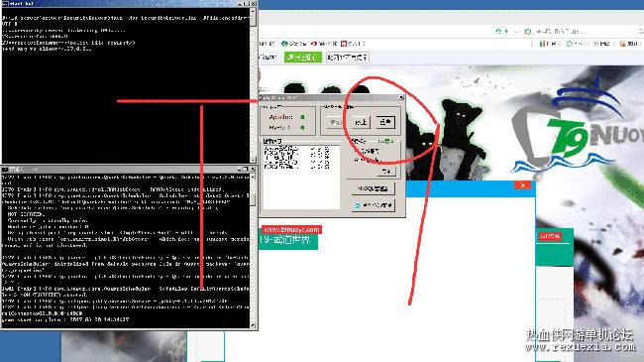Click the Apache green status indicator in phpStudy
Image resolution: width=644 pixels, height=362 pixels.
303,117
